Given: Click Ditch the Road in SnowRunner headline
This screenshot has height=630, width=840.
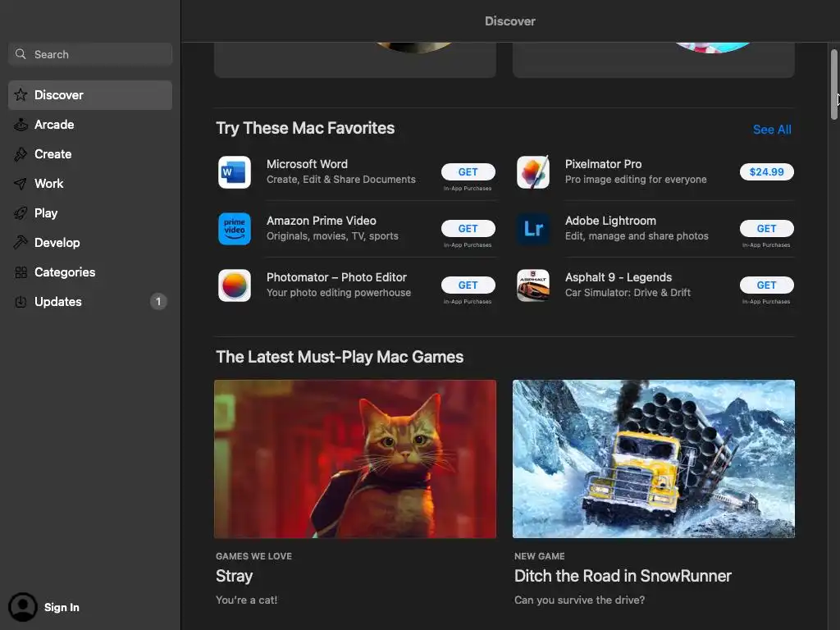Looking at the screenshot, I should [623, 576].
